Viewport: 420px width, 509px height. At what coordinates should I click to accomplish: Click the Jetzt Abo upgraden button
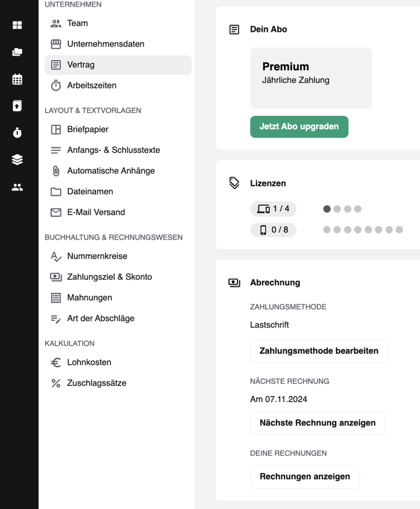tap(299, 126)
